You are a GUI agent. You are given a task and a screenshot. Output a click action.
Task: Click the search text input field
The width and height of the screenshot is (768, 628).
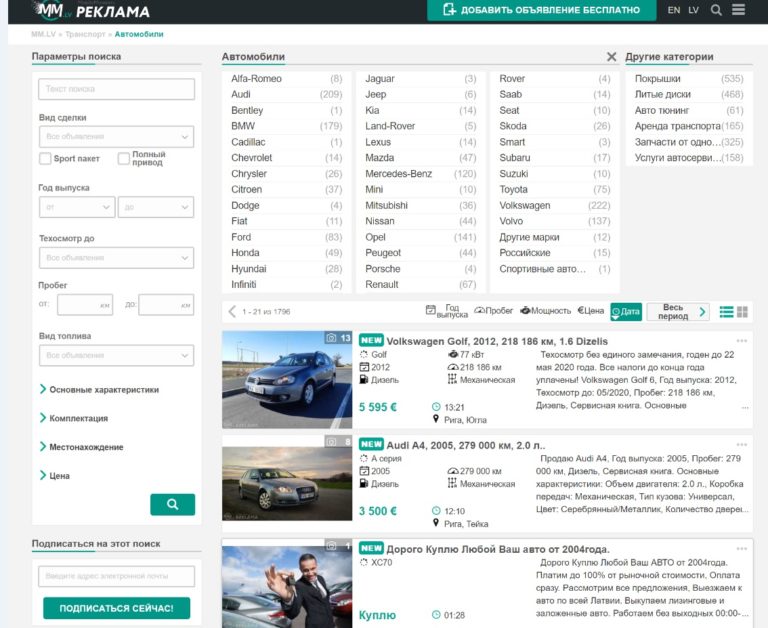pos(117,89)
